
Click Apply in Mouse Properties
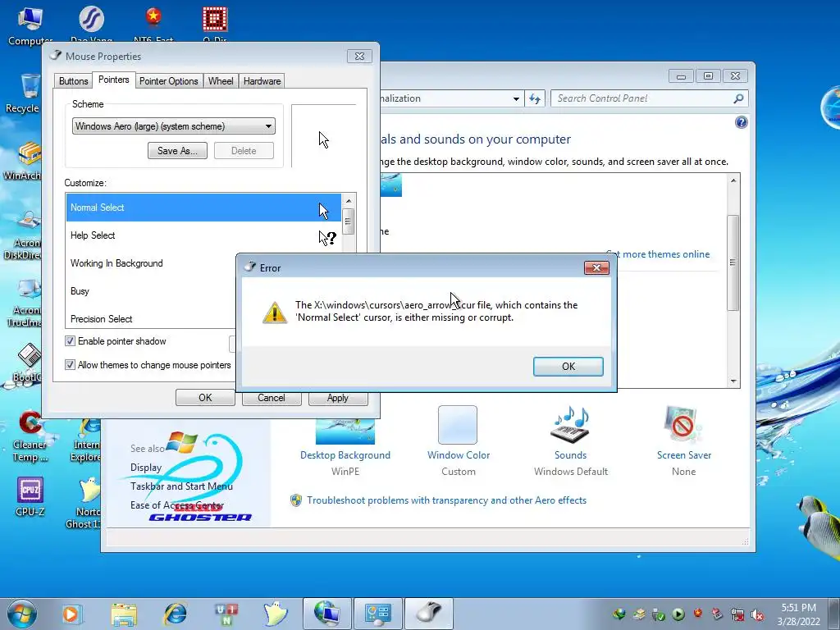point(337,398)
